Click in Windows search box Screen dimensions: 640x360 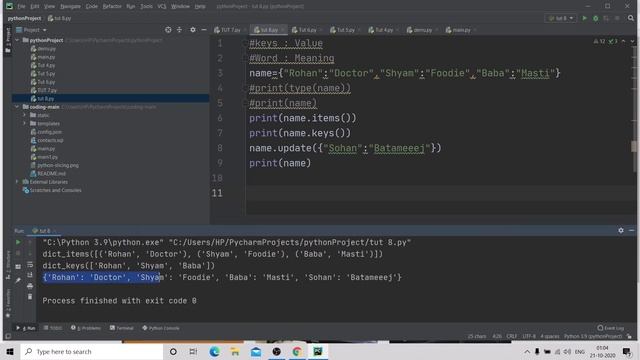click(x=92, y=351)
